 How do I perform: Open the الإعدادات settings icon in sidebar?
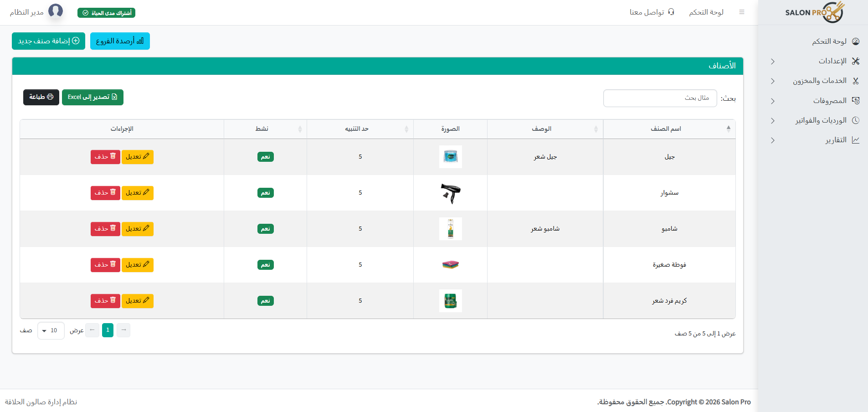[x=856, y=61]
